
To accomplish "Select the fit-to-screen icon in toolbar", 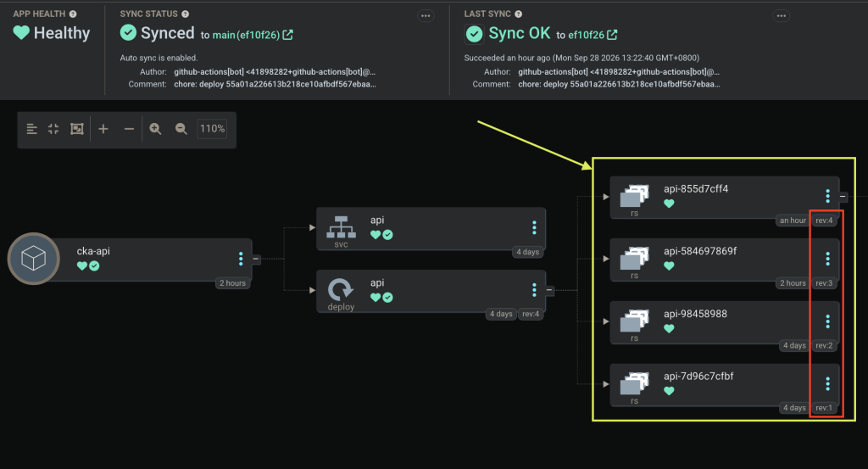I will (76, 129).
